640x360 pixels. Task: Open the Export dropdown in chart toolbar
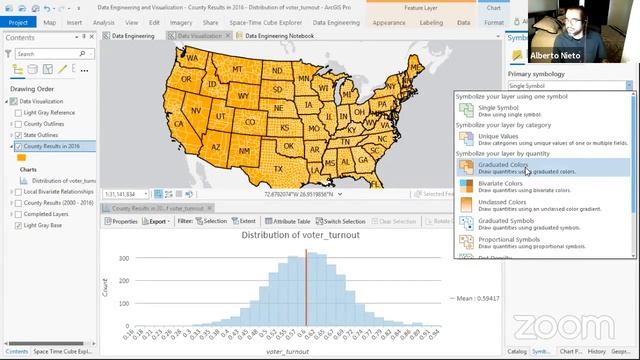(x=169, y=222)
